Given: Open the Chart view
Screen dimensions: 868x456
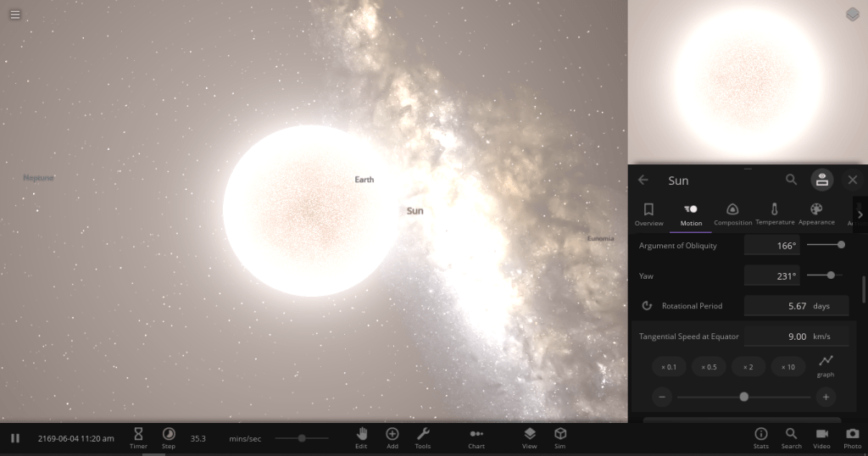Looking at the screenshot, I should (476, 437).
